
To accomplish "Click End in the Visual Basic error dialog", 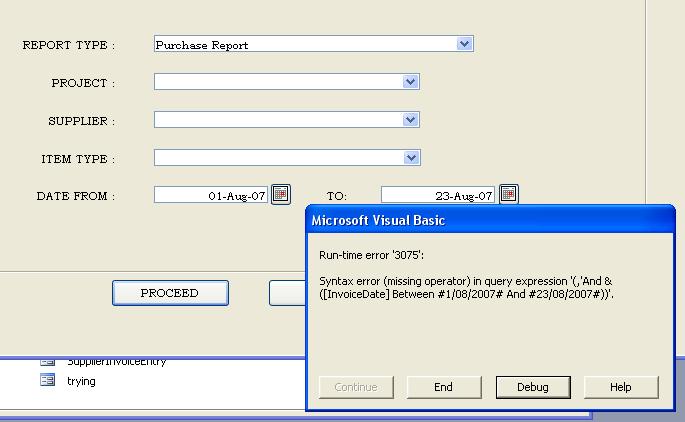I will (444, 387).
